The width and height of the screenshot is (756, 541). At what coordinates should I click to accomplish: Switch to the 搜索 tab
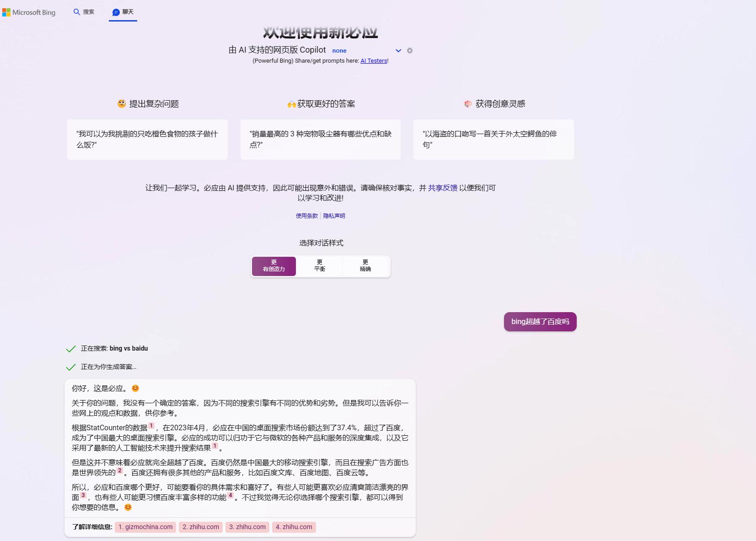click(x=84, y=12)
